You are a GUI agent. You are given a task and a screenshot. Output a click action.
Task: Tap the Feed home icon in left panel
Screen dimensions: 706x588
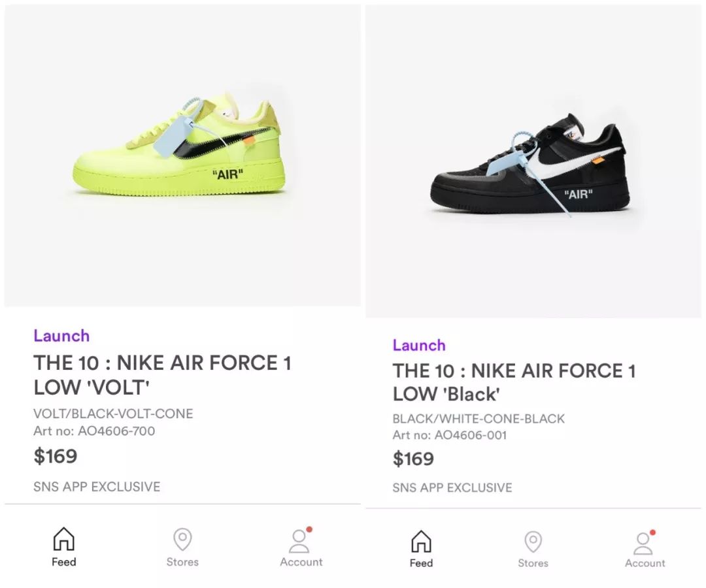tap(64, 539)
